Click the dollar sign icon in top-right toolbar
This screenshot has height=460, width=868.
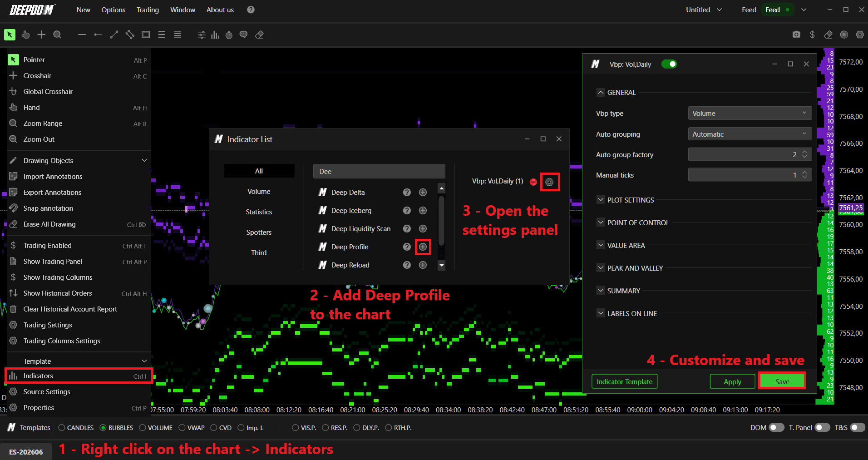click(812, 35)
